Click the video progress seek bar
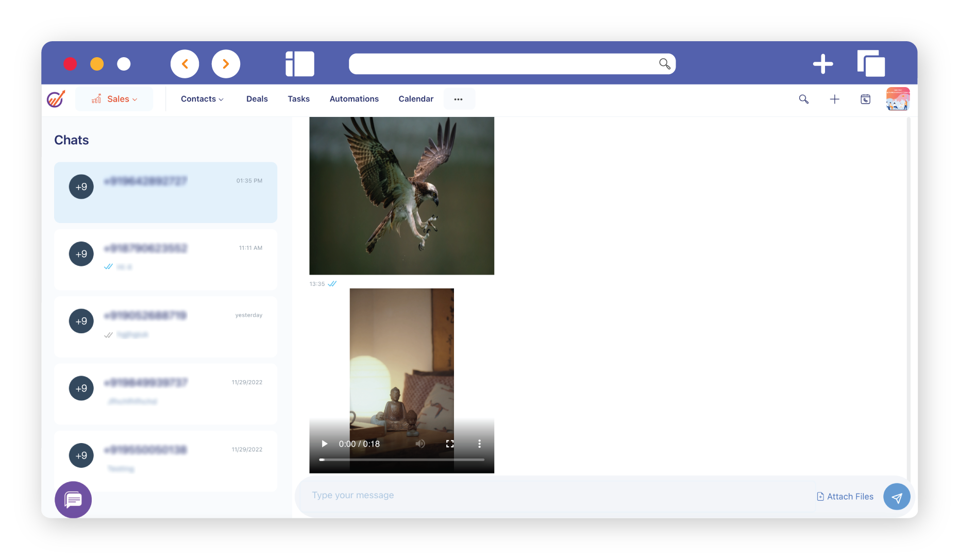Viewport: 959px width, 560px height. pos(402,459)
